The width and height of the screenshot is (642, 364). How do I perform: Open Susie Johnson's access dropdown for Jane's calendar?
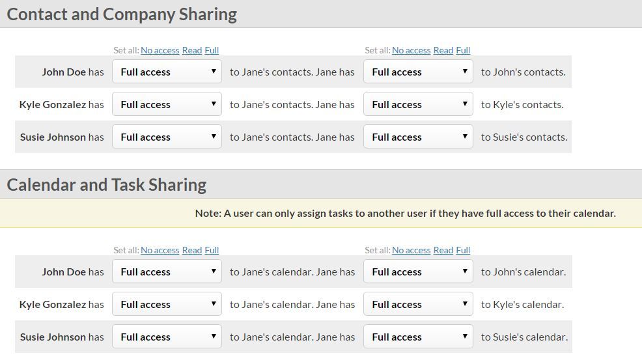tap(167, 337)
